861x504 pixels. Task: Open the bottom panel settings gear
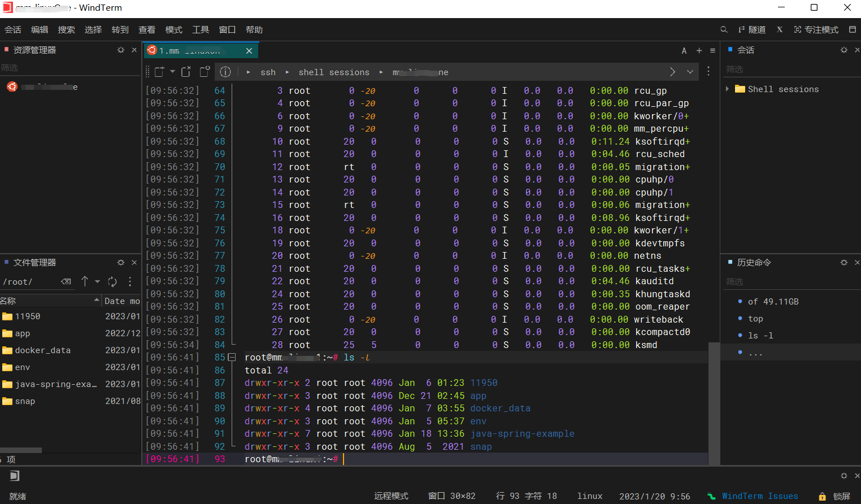point(843,476)
